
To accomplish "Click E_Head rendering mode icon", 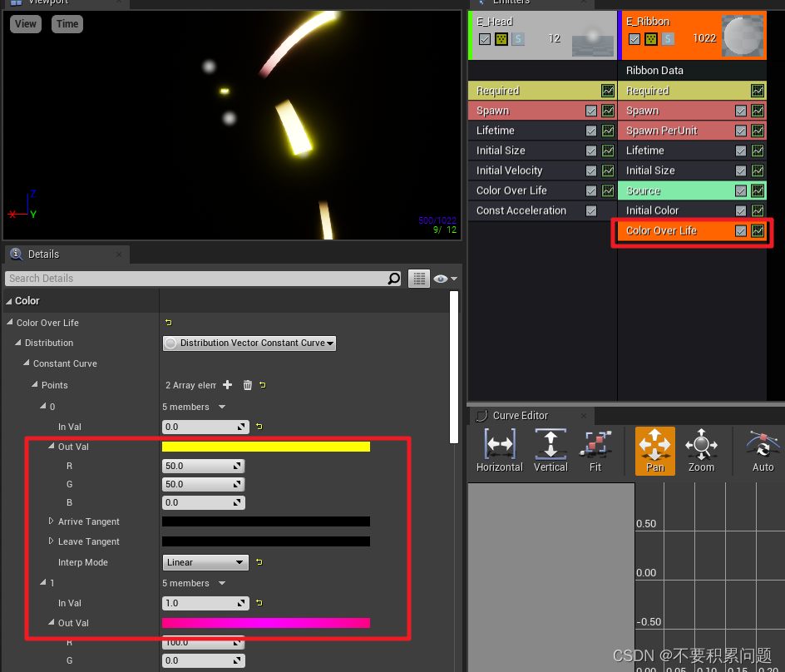I will pos(501,38).
